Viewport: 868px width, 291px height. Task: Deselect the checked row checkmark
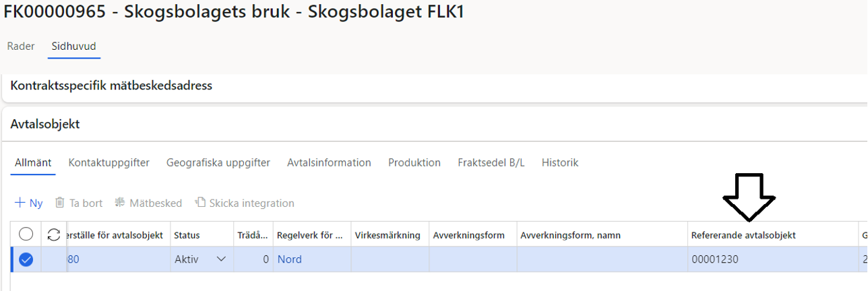coord(26,259)
